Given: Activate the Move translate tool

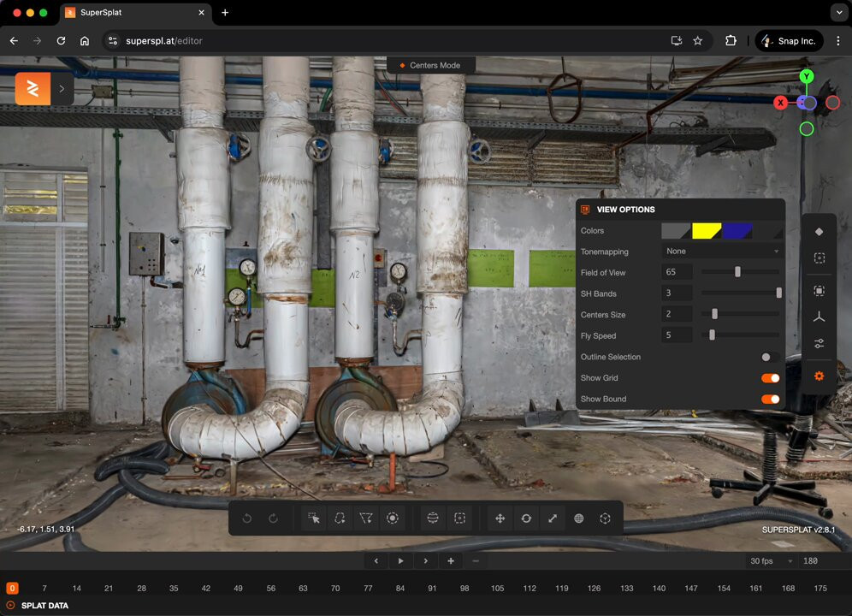Looking at the screenshot, I should 500,518.
